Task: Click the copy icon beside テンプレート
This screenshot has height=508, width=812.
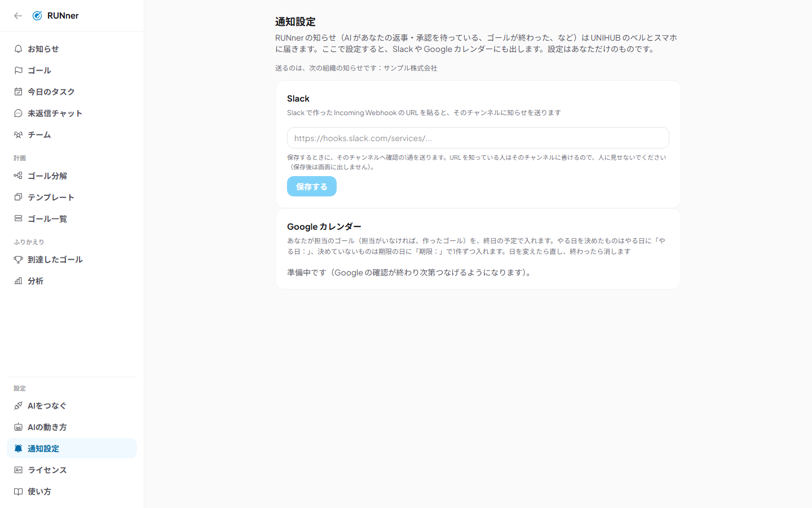Action: 18,198
